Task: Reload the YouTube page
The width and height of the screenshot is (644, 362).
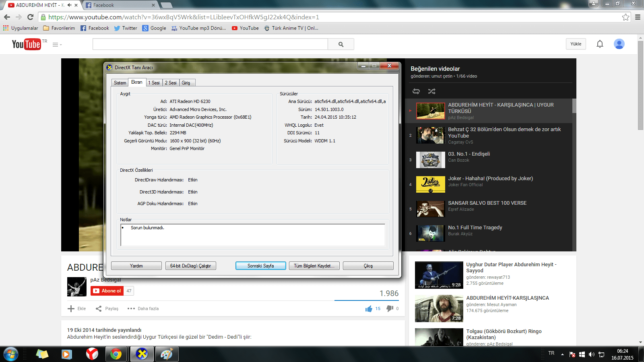Action: [30, 17]
